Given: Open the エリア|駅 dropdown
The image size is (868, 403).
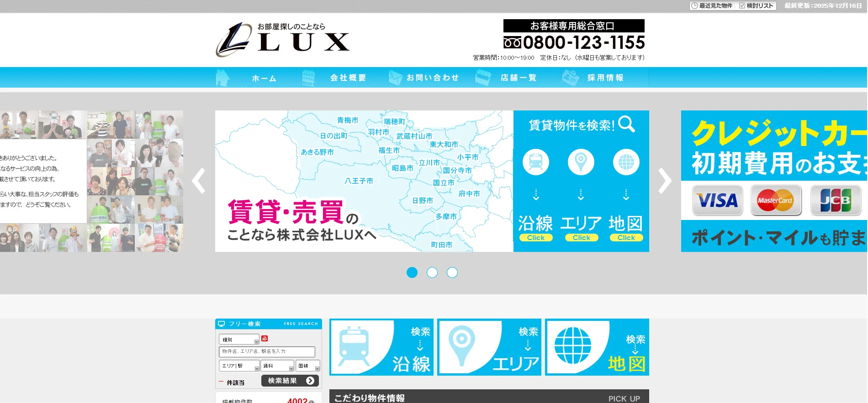Looking at the screenshot, I should 239,366.
